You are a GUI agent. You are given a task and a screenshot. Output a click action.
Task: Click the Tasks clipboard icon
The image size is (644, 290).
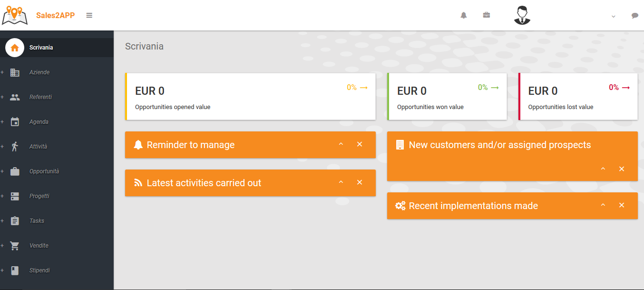pos(15,221)
